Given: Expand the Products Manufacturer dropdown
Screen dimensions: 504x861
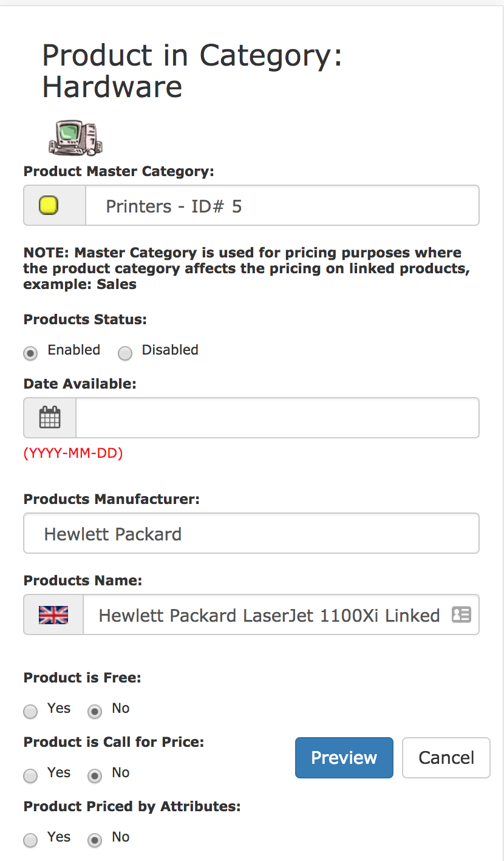Looking at the screenshot, I should pyautogui.click(x=251, y=534).
